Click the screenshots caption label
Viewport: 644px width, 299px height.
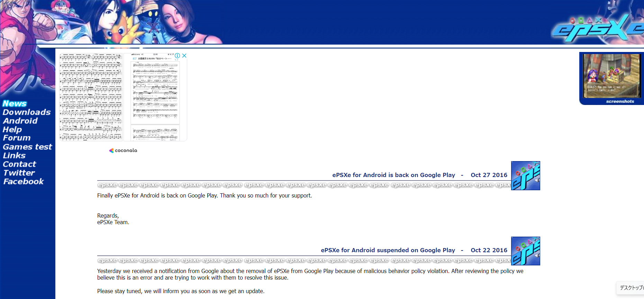[x=620, y=102]
